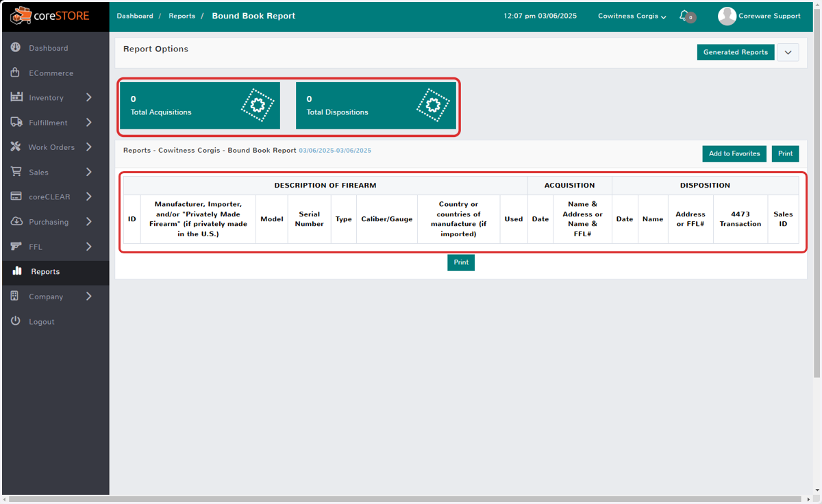Click the Print button below the table

461,262
